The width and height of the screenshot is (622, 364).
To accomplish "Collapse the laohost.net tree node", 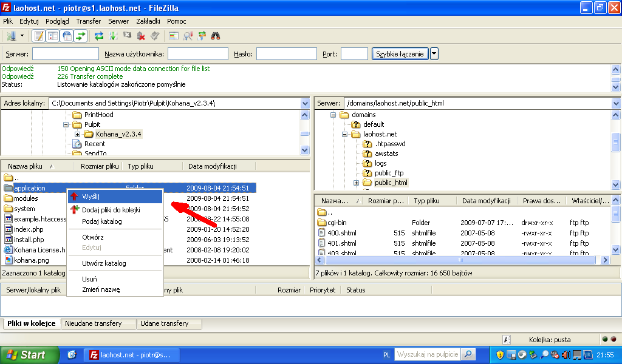I will point(345,134).
